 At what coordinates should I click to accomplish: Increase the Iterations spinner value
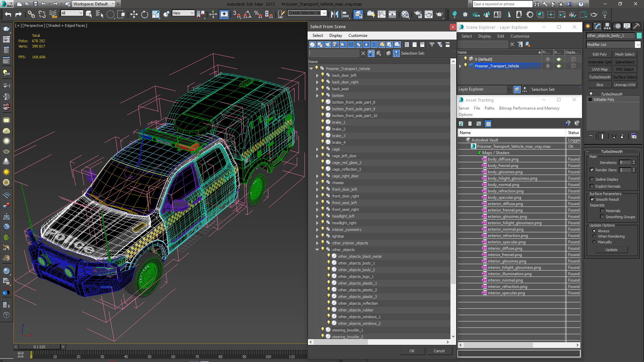[634, 161]
